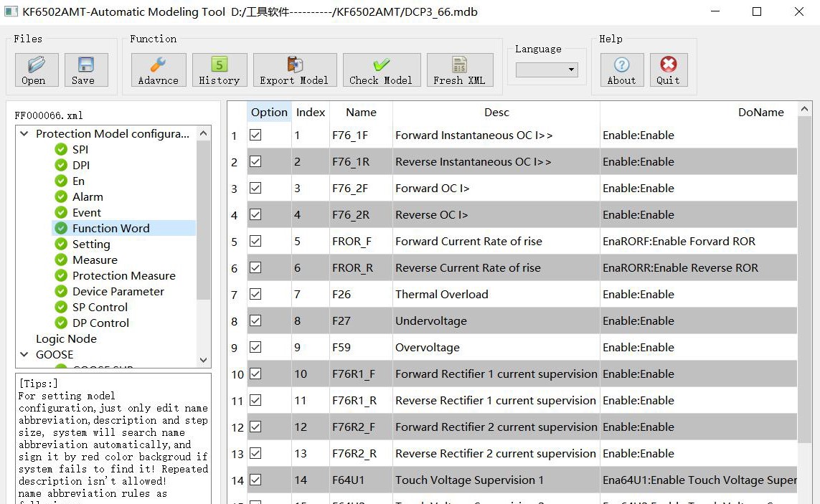820x504 pixels.
Task: Click the green status icon beside SP Control
Action: [61, 307]
